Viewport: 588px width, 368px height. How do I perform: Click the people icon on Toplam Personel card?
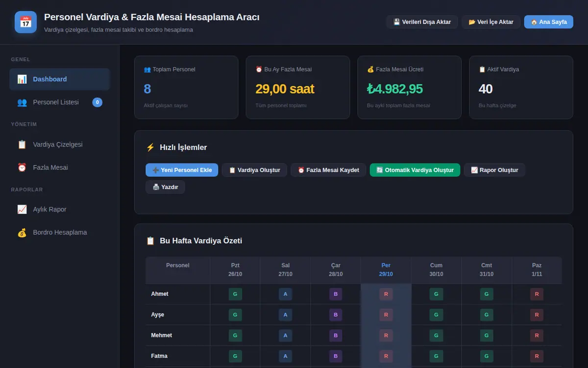click(x=147, y=69)
